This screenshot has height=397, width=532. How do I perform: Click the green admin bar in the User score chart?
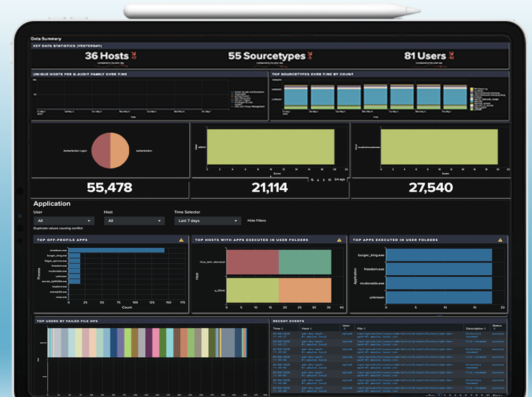(x=270, y=147)
